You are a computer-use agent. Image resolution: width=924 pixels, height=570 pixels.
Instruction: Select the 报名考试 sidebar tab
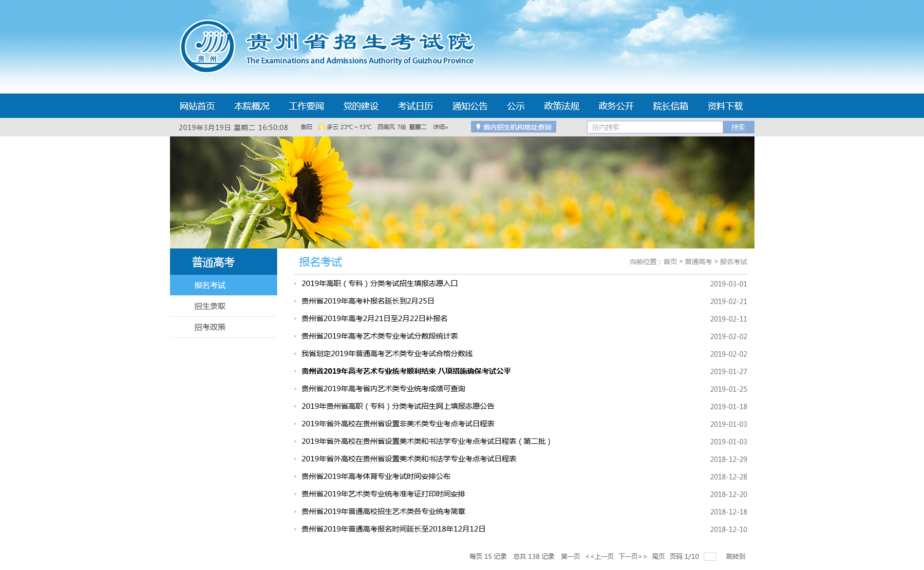(x=210, y=285)
